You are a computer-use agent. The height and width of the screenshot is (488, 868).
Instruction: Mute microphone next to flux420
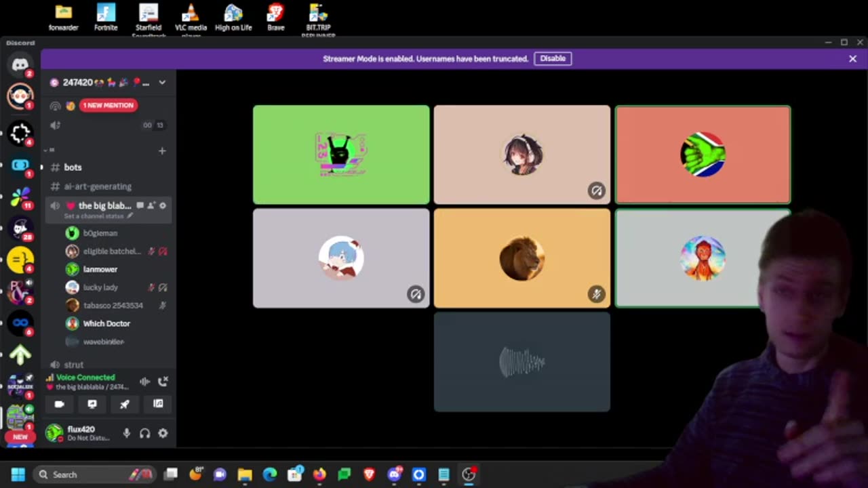coord(127,433)
